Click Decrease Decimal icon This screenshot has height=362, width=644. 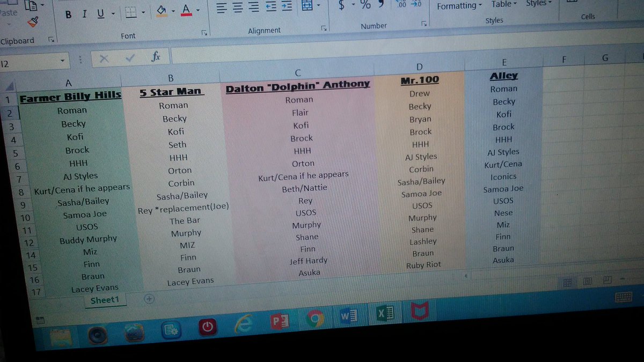tap(417, 4)
